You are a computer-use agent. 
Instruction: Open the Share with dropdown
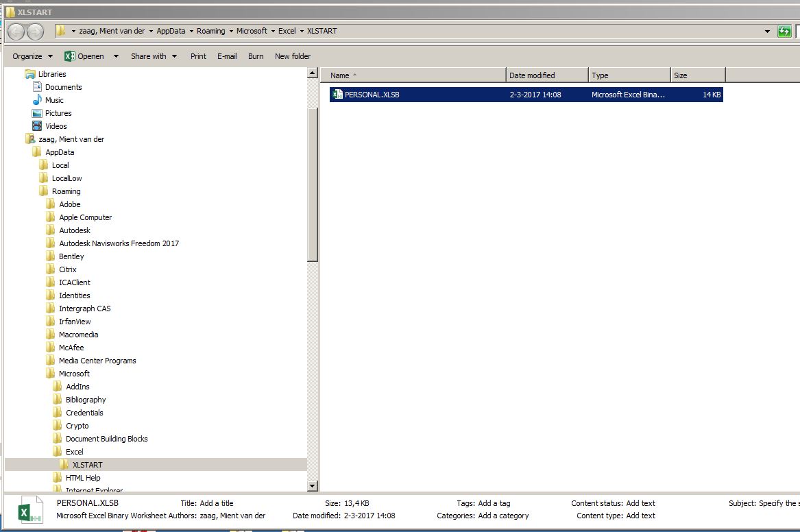click(154, 56)
